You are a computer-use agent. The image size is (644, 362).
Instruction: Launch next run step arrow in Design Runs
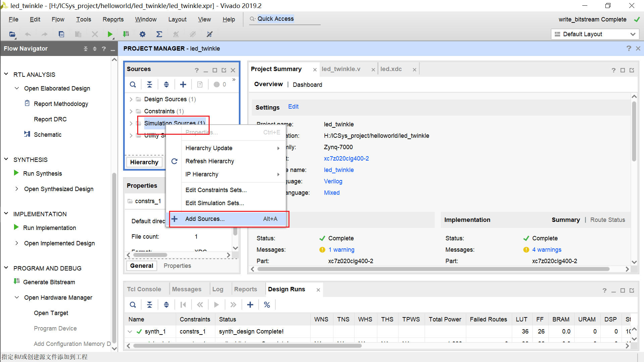[233, 305]
